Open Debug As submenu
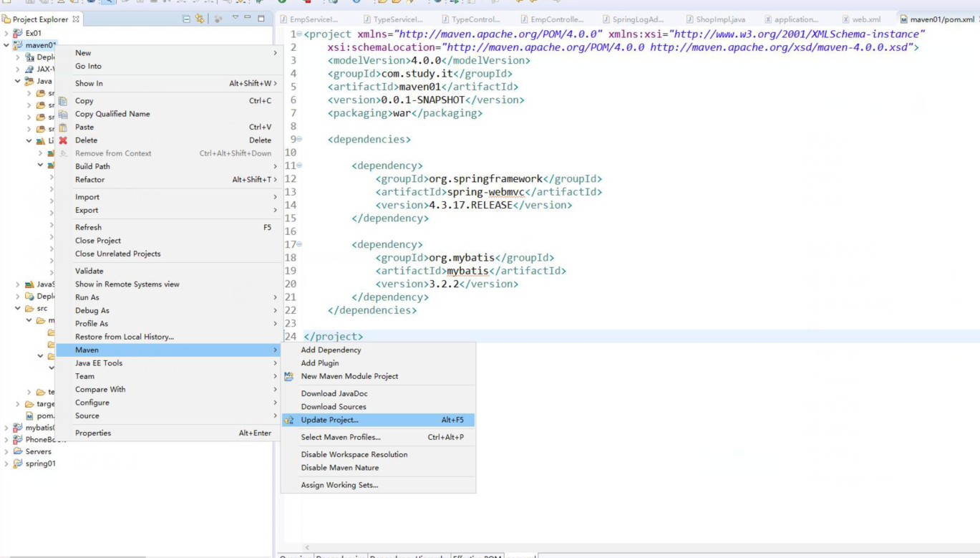980x558 pixels. [x=168, y=310]
